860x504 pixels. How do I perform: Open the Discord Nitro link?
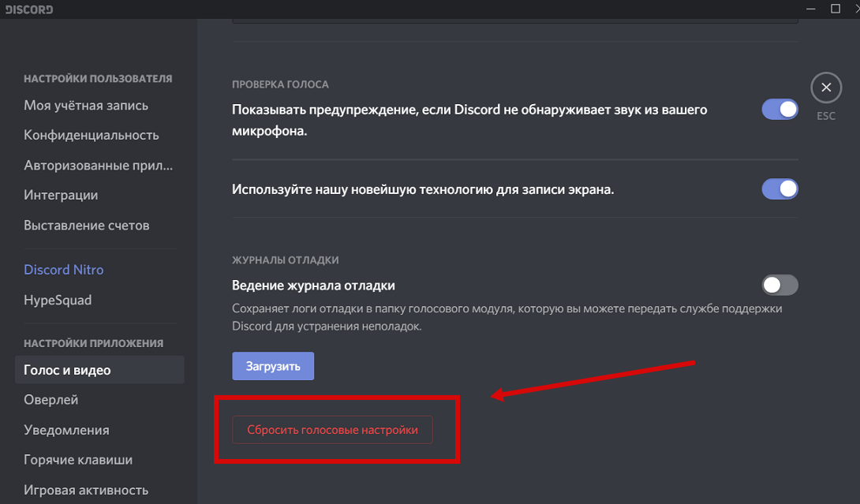click(x=64, y=270)
